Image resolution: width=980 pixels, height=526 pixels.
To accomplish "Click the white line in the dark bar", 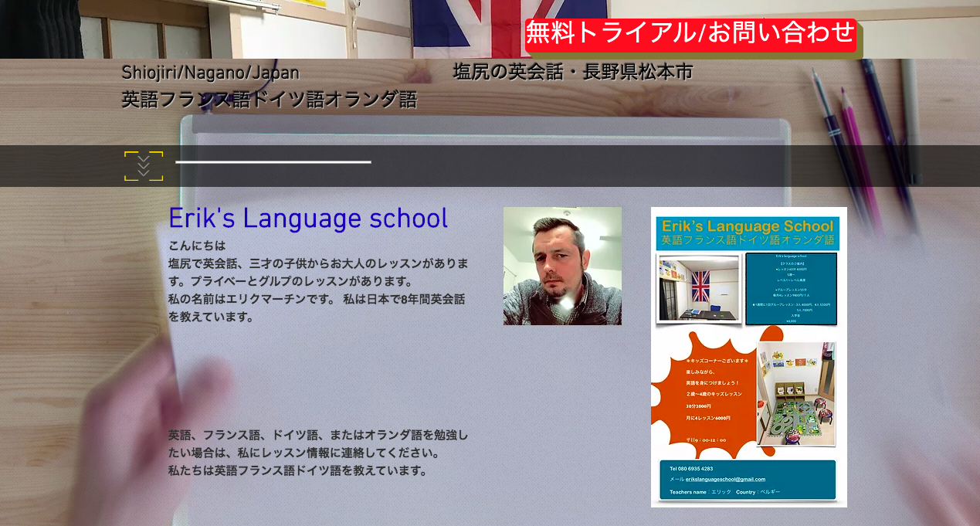I will click(x=273, y=162).
